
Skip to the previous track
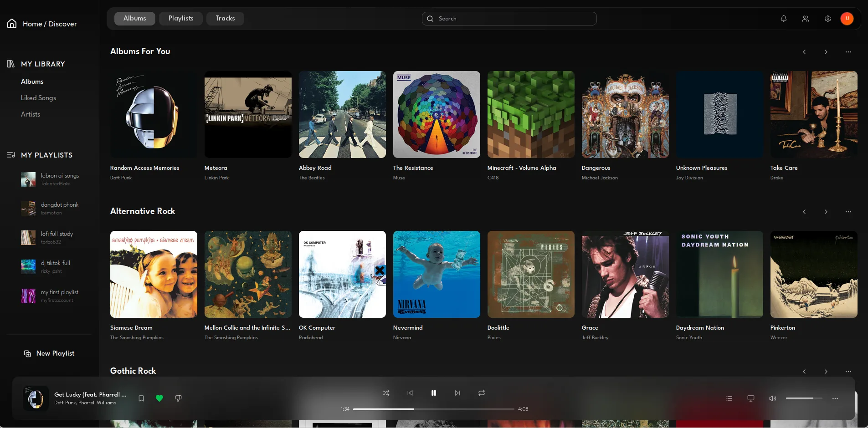click(x=410, y=393)
